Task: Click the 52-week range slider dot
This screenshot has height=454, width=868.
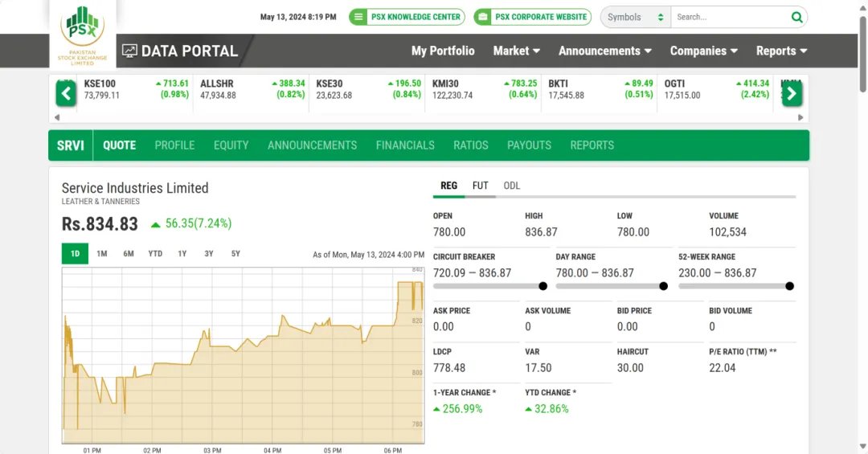Action: click(790, 286)
